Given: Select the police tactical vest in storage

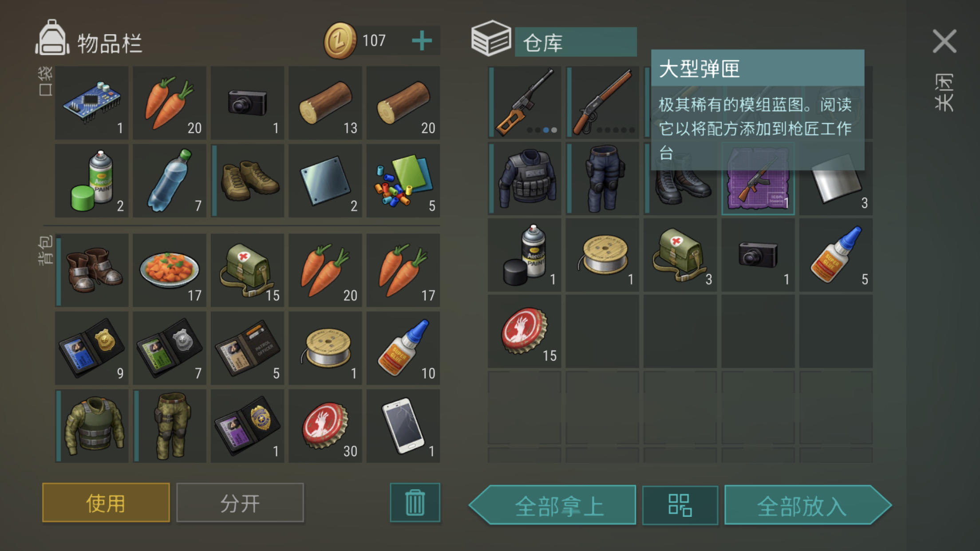Looking at the screenshot, I should 525,179.
